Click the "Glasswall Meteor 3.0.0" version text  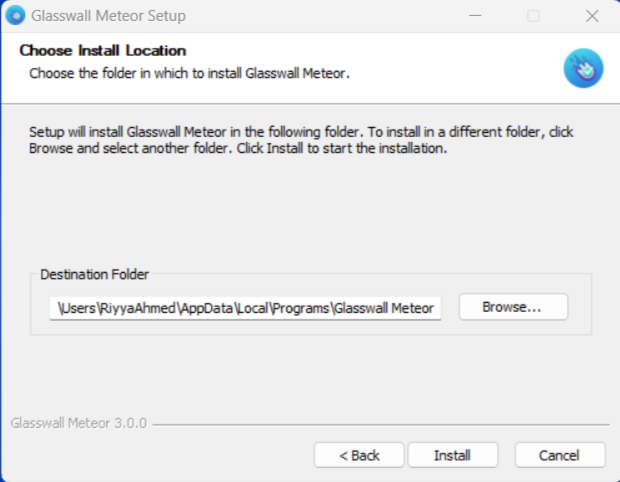tap(78, 423)
